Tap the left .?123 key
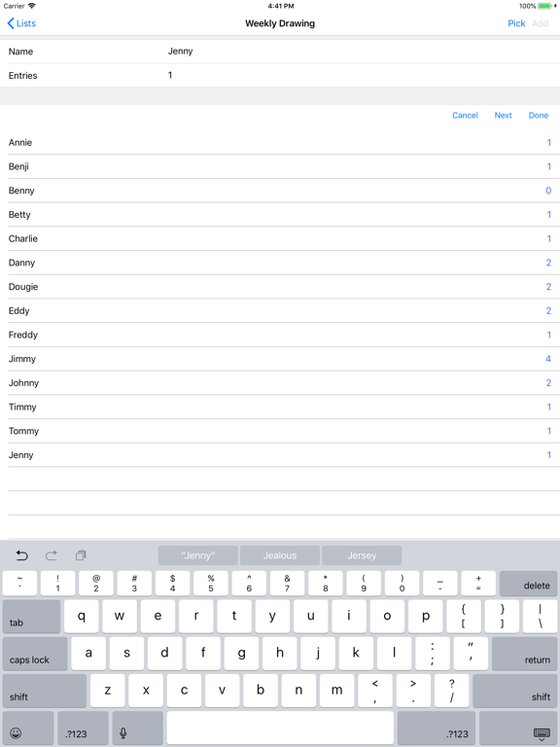Image resolution: width=560 pixels, height=747 pixels. click(83, 728)
